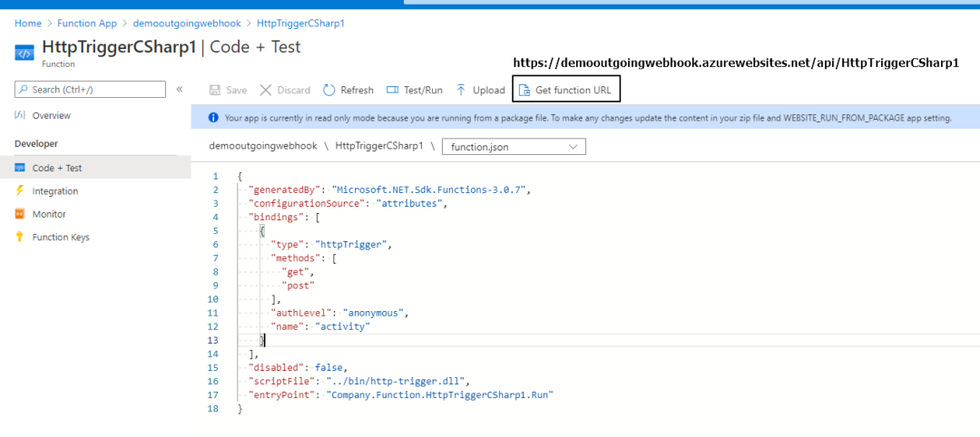Click the "generatedBy" key on line 2
Image resolution: width=980 pixels, height=437 pixels.
286,189
